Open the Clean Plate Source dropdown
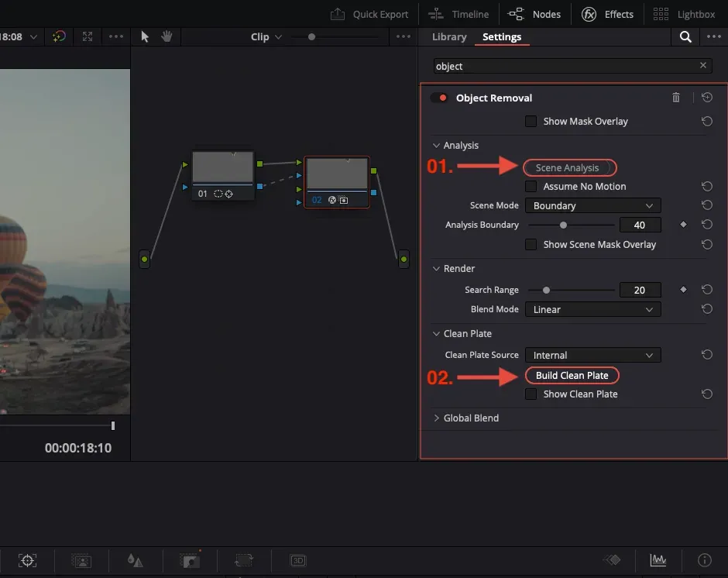Viewport: 728px width, 578px height. [593, 355]
